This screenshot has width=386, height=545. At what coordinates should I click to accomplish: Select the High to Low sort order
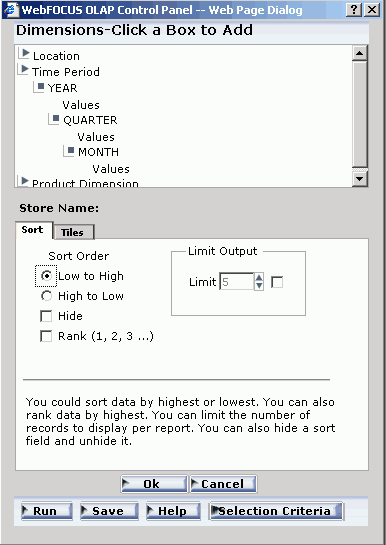pos(46,296)
